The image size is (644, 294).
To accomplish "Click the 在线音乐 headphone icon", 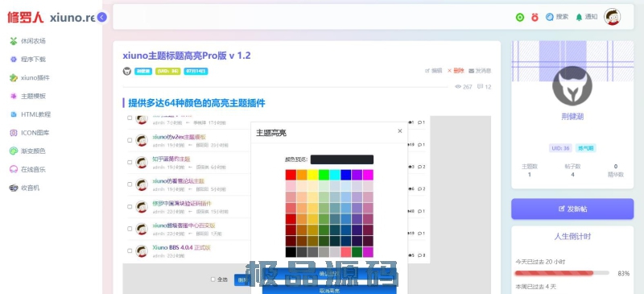I will tap(14, 169).
